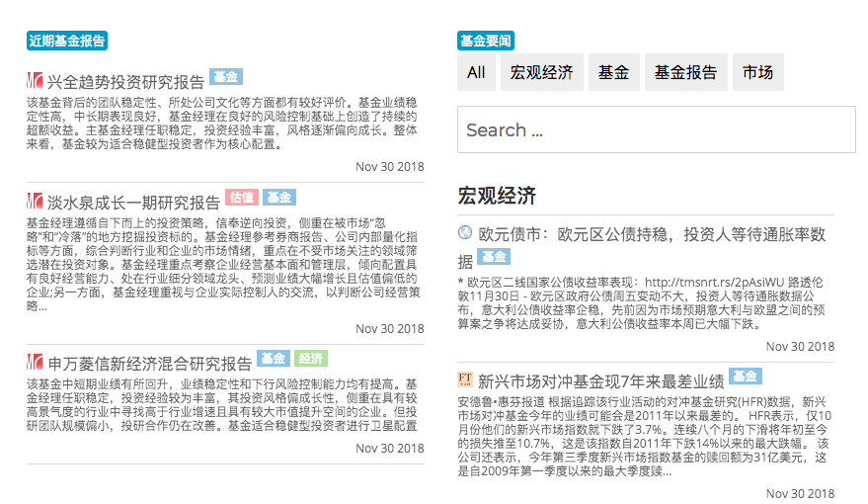Filter news by 基金报告 tab
This screenshot has height=504, width=868.
pyautogui.click(x=685, y=72)
